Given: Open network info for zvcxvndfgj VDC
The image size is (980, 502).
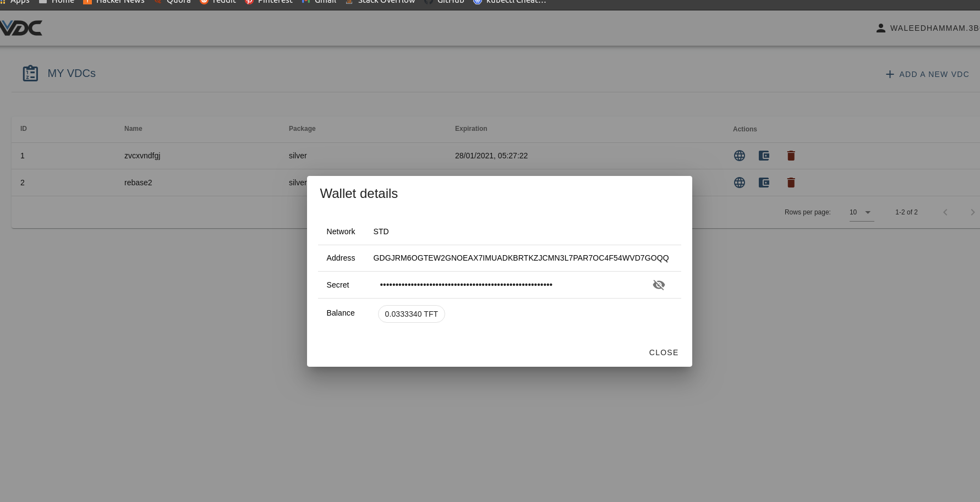Looking at the screenshot, I should [740, 156].
